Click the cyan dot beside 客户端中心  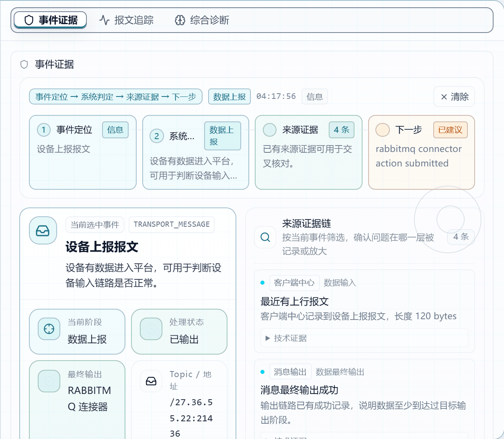pos(262,283)
